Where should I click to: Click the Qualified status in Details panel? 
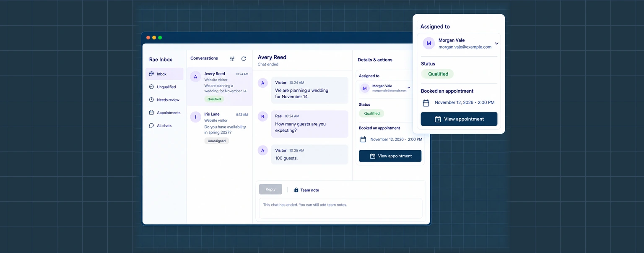point(371,113)
